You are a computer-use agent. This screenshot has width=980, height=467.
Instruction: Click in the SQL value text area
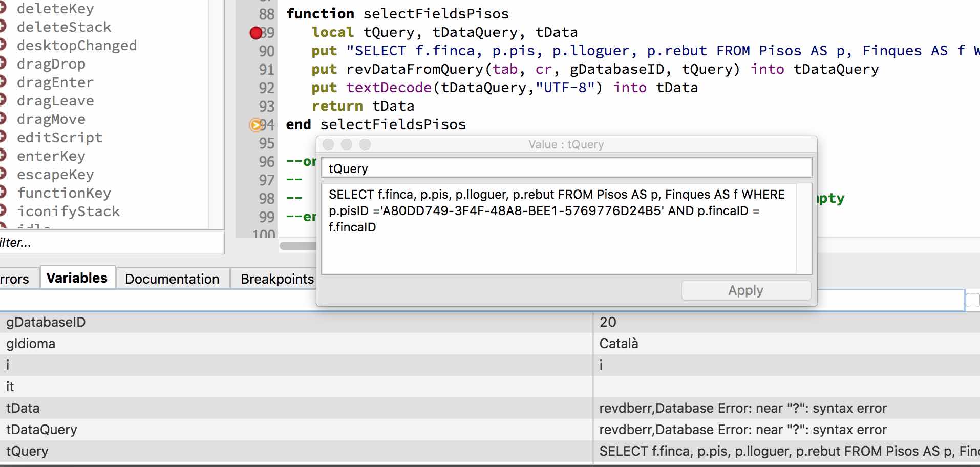click(558, 228)
